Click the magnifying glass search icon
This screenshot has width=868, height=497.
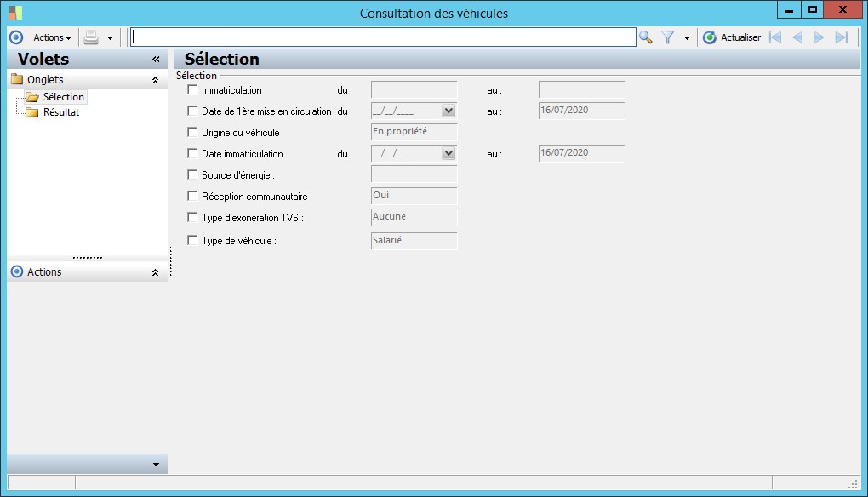click(x=645, y=37)
